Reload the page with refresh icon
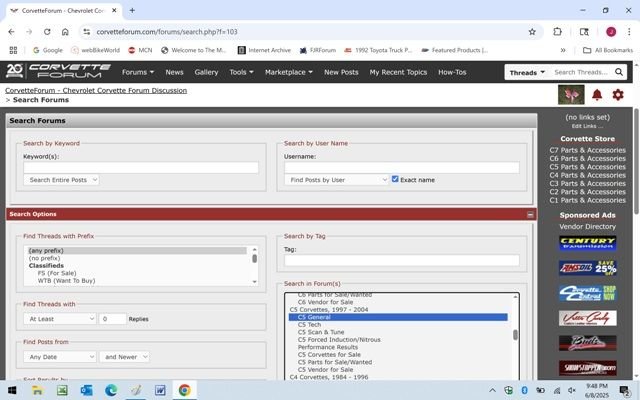Image resolution: width=640 pixels, height=400 pixels. click(x=47, y=32)
